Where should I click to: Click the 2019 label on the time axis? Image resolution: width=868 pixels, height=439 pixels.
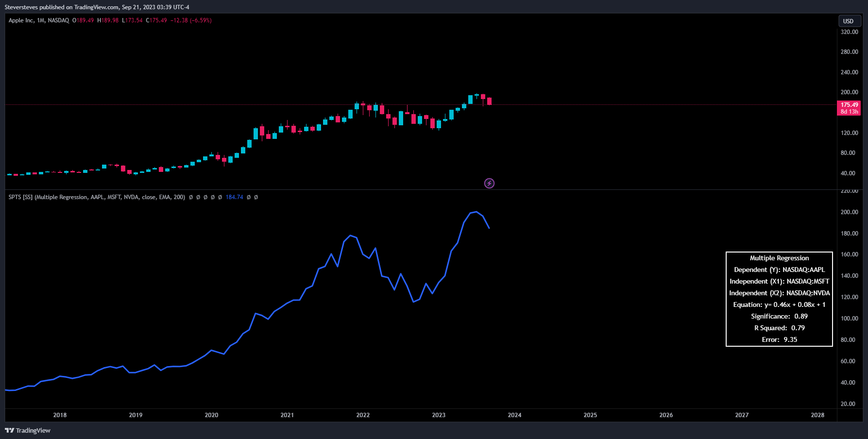tap(136, 415)
